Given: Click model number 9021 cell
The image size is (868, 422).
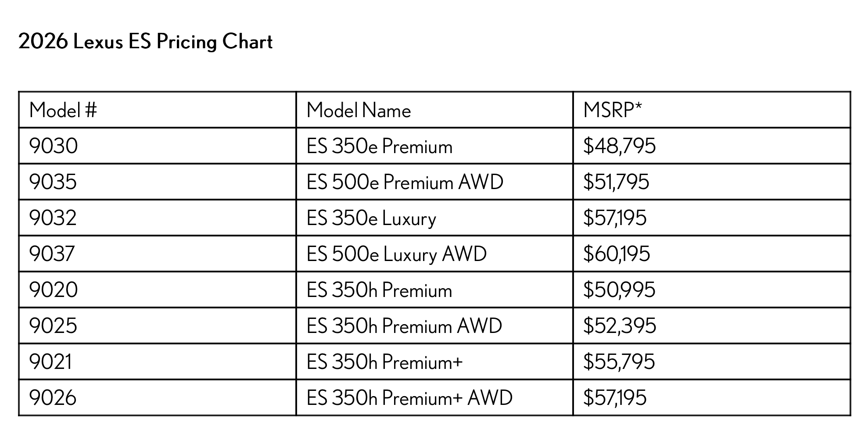Looking at the screenshot, I should 50,362.
